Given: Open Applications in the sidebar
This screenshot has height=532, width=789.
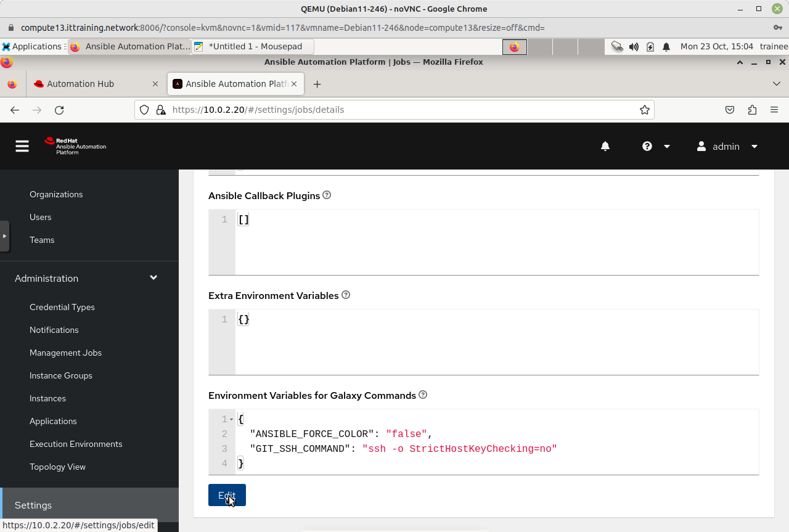Looking at the screenshot, I should pos(53,421).
